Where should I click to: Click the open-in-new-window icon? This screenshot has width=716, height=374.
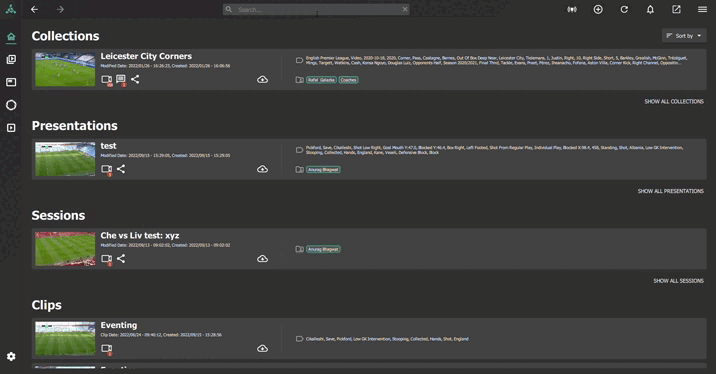(x=676, y=9)
